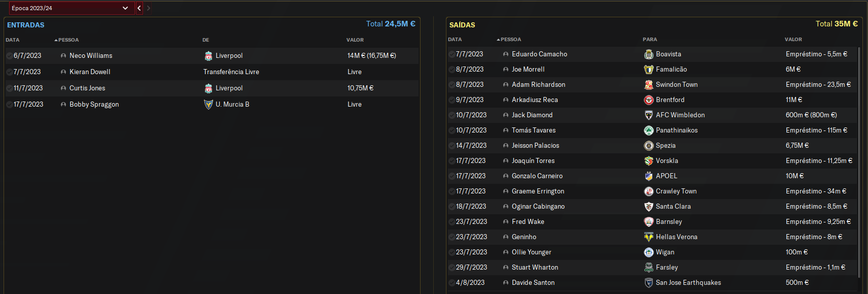Click Liverpool club badge in Neco Williams row
Screen dimensions: 868x294
pyautogui.click(x=208, y=56)
